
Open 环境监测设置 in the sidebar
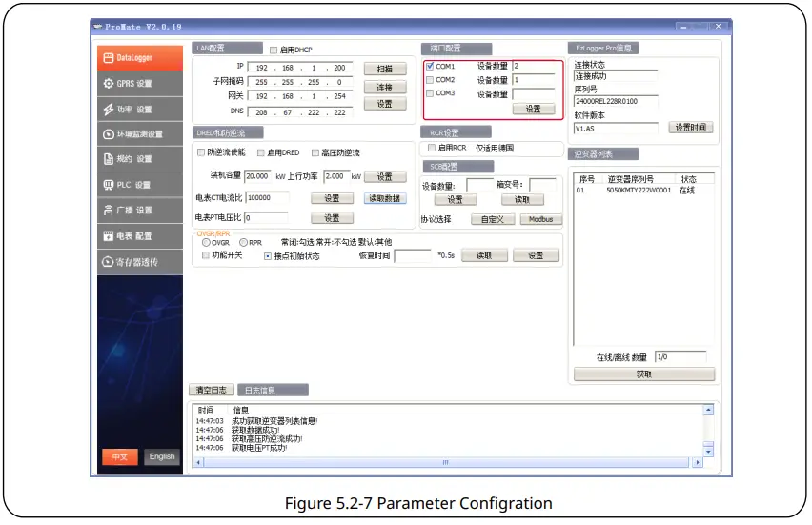coord(140,134)
